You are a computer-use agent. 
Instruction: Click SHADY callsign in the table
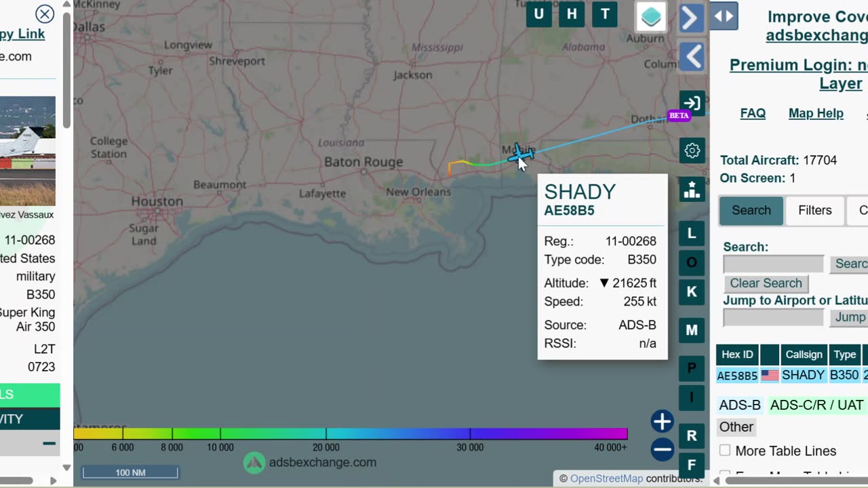coord(804,375)
